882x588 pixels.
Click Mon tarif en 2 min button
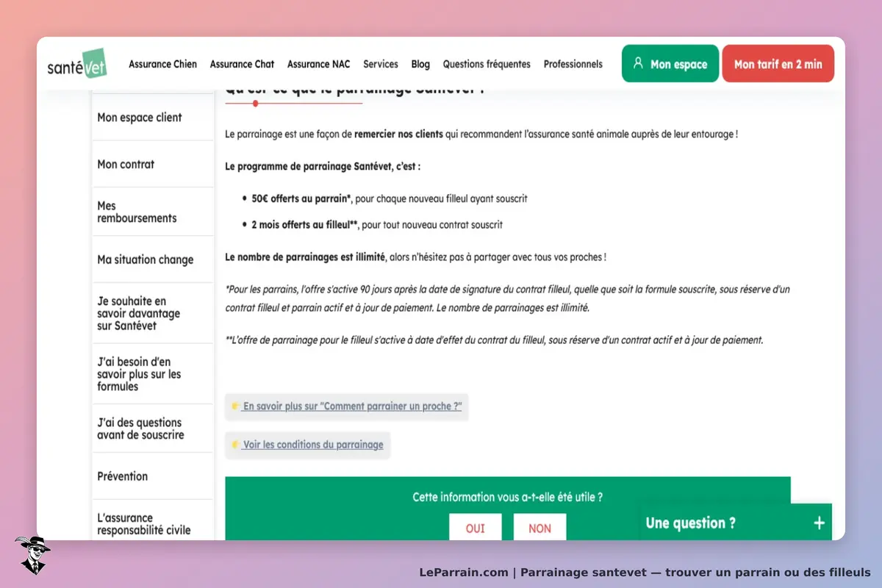click(x=778, y=64)
